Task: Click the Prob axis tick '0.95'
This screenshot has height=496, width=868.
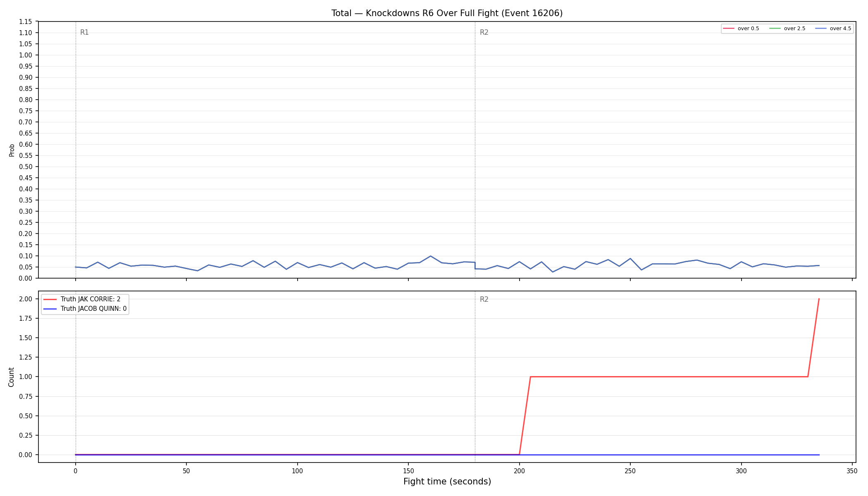Action: coord(26,67)
